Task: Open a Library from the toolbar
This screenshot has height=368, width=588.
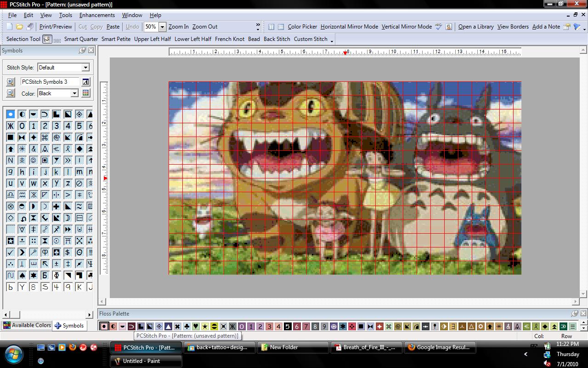Action: (476, 27)
